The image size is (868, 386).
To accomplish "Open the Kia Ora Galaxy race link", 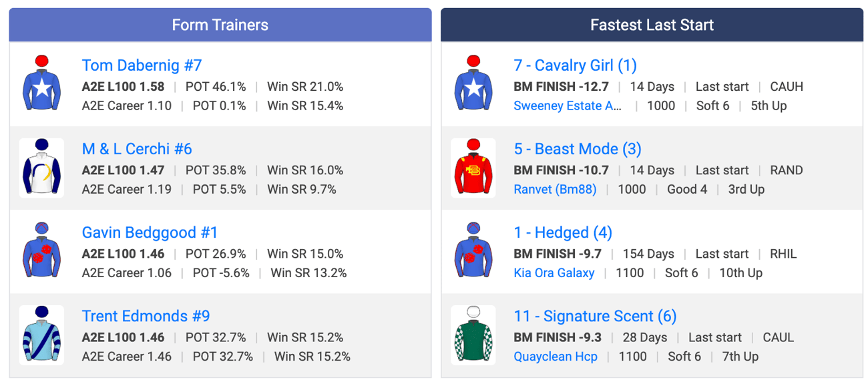I will coord(554,272).
